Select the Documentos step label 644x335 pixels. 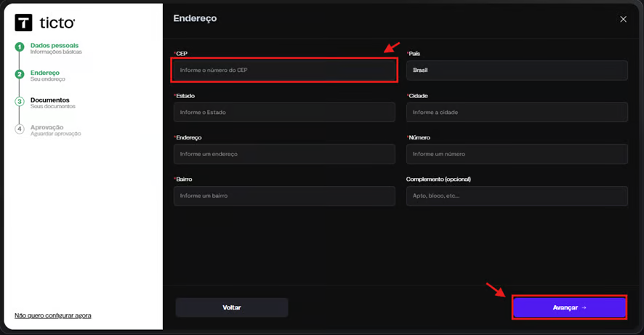pos(49,100)
